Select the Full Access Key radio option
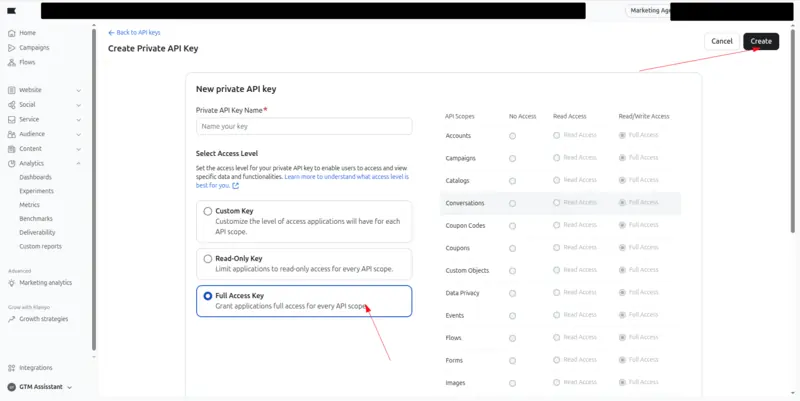This screenshot has width=800, height=401. (208, 296)
